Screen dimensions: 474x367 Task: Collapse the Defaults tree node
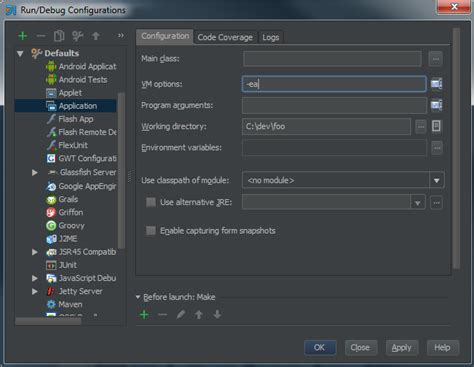[x=20, y=53]
